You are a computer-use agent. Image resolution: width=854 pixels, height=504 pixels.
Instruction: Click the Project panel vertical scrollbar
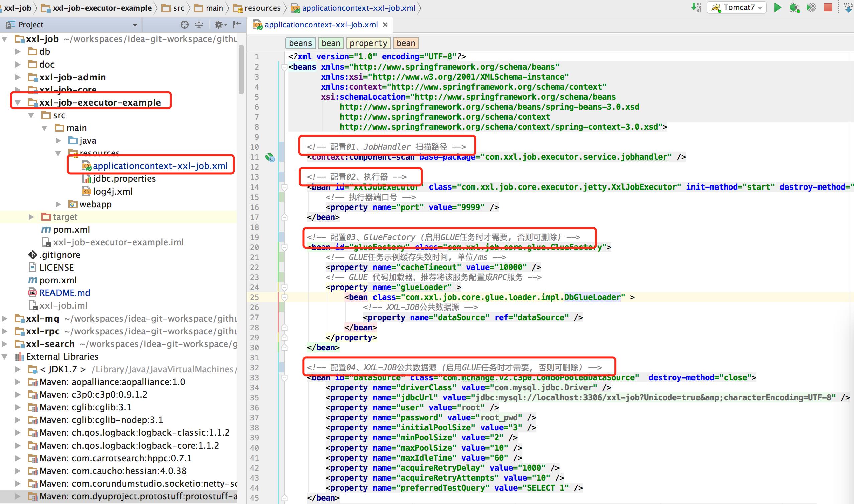[241, 70]
